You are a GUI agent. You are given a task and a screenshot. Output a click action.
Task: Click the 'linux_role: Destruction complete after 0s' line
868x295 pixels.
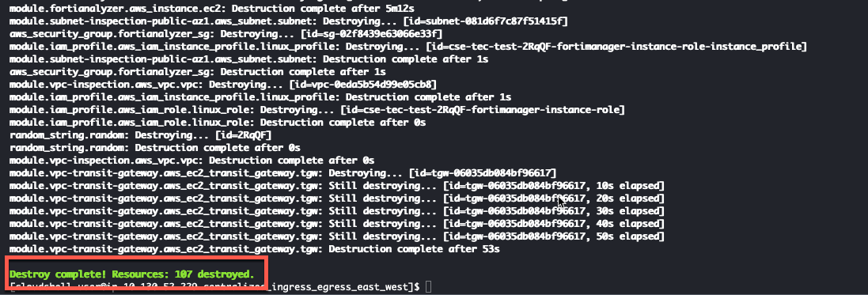click(218, 123)
